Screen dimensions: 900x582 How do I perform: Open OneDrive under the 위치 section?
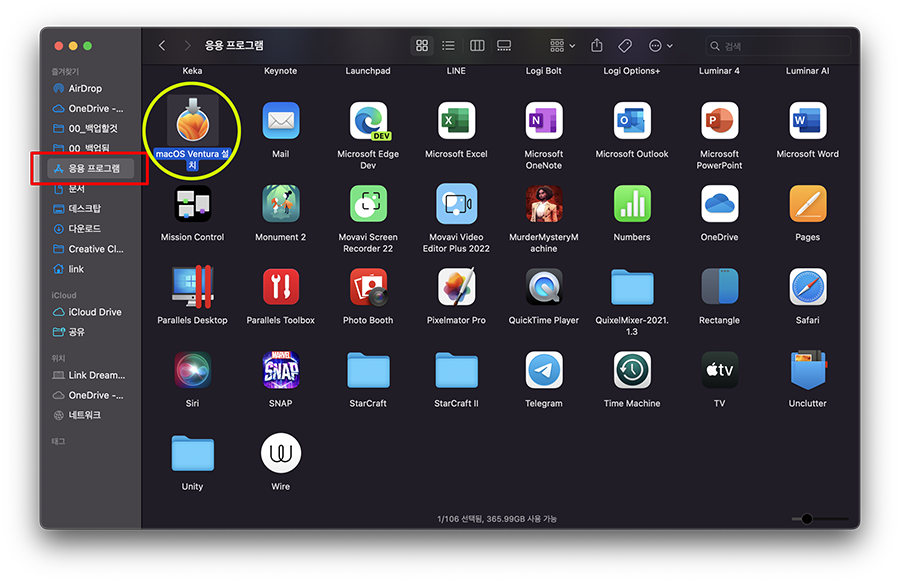pyautogui.click(x=90, y=395)
